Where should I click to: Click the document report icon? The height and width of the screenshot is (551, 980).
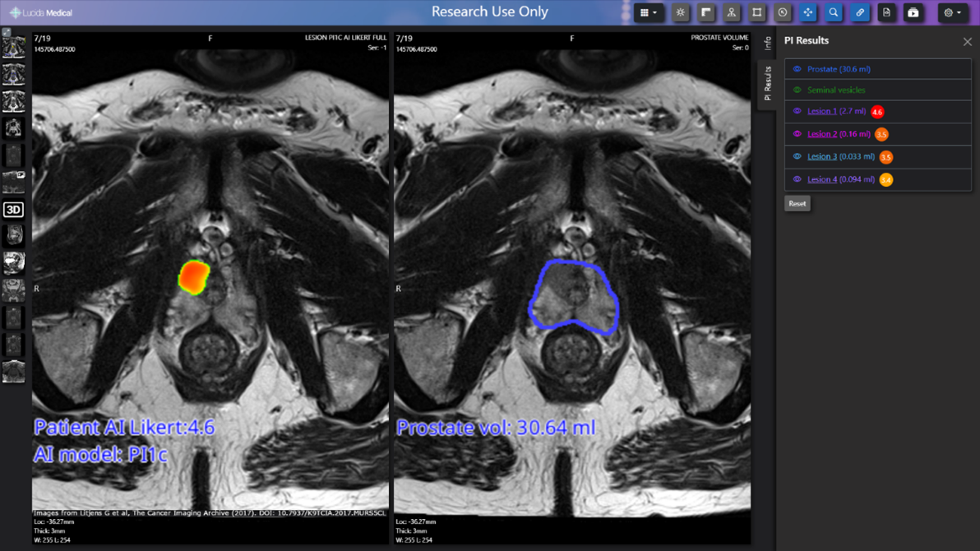[886, 13]
